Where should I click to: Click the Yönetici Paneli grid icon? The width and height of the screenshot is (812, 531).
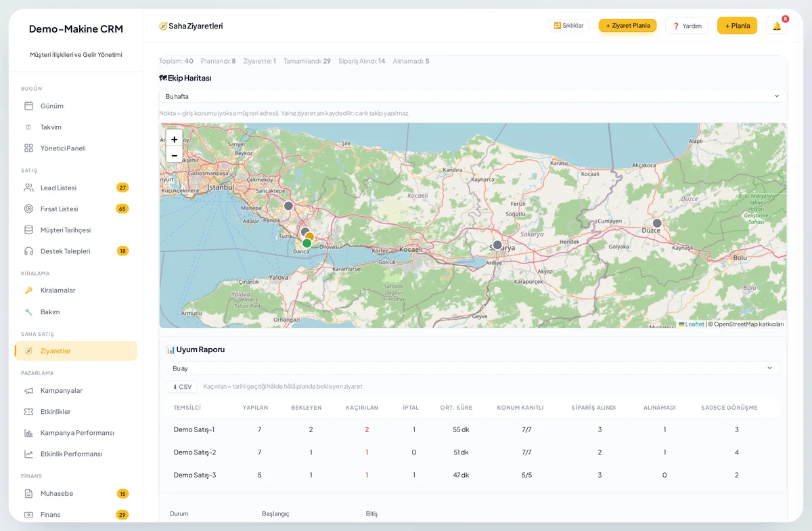click(28, 148)
